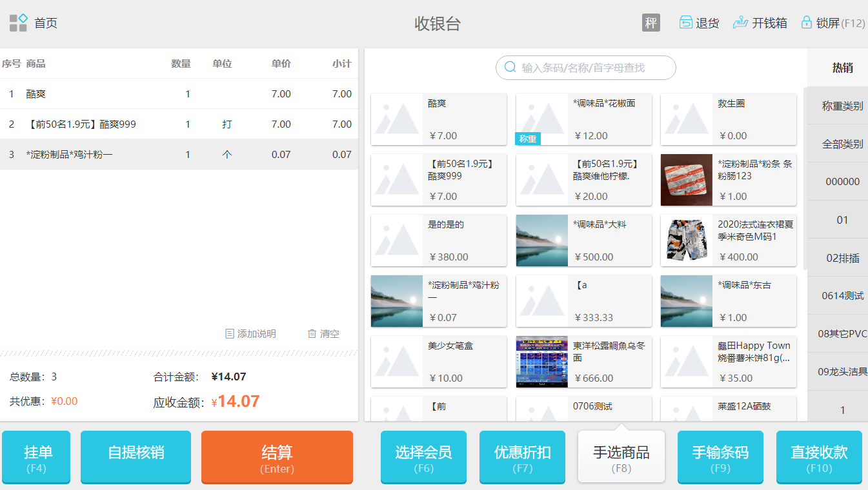
Task: Switch to the 称重类别 category
Action: tap(842, 106)
